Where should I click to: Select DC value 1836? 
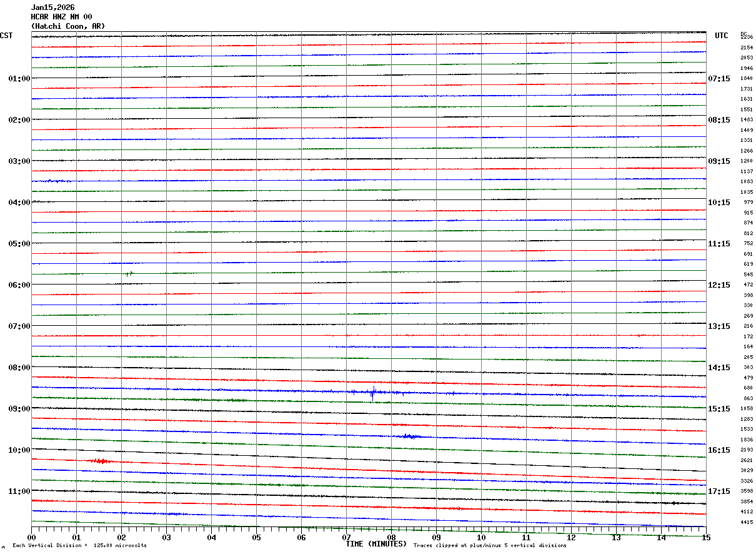pos(747,440)
